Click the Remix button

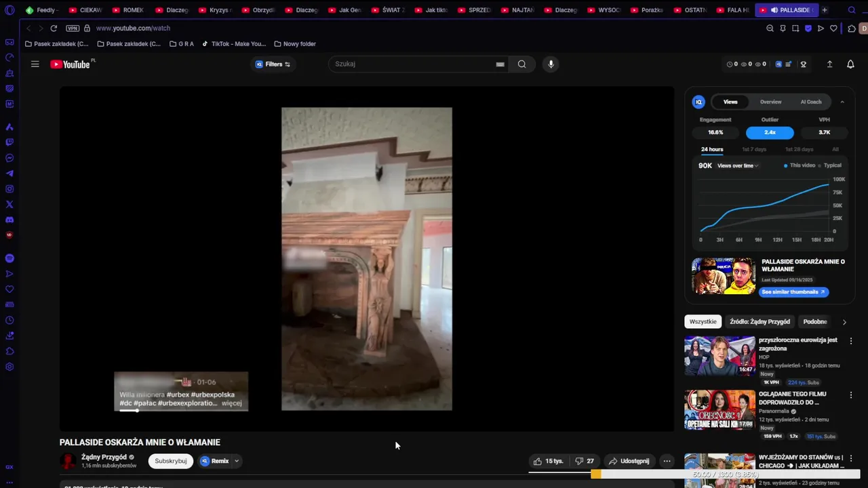point(215,461)
